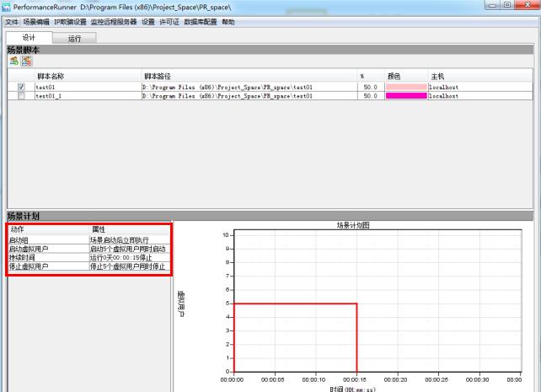Click the 脚本名称 column header
Screen dimensions: 541x392
[51, 76]
